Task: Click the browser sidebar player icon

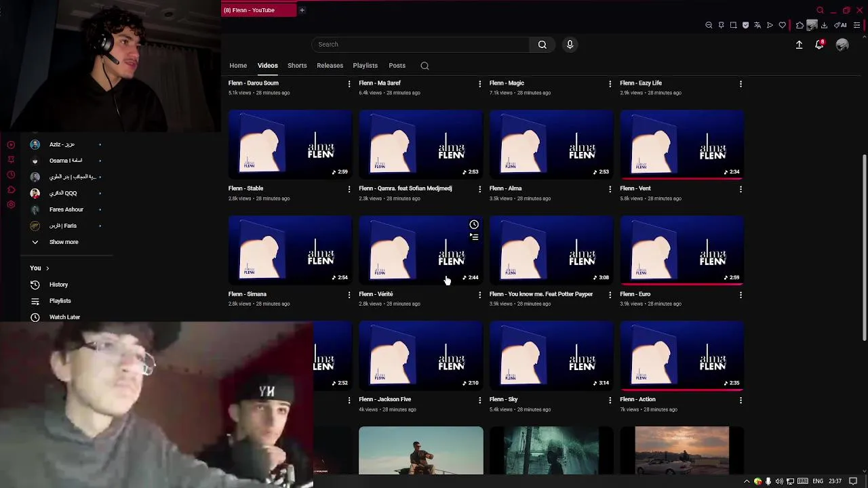Action: tap(11, 144)
